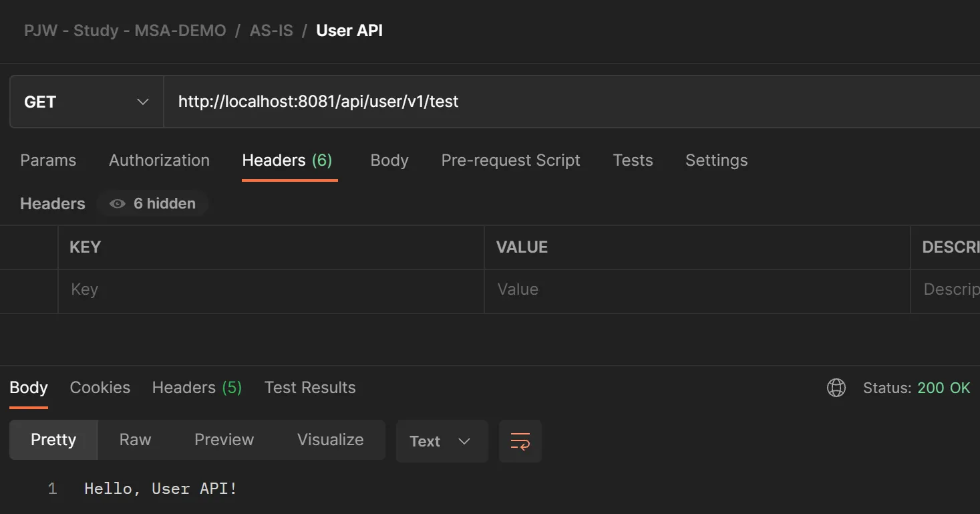The height and width of the screenshot is (514, 980).
Task: Click the globe network icon near Status
Action: [836, 388]
